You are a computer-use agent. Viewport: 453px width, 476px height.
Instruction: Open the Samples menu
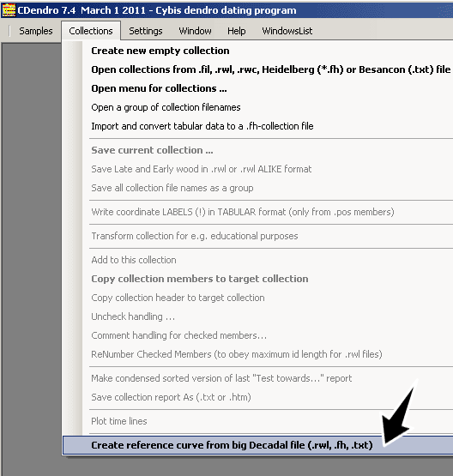(36, 31)
